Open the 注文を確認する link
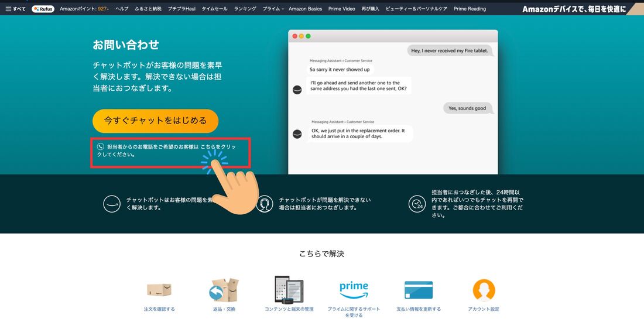644x322 pixels. (159, 309)
